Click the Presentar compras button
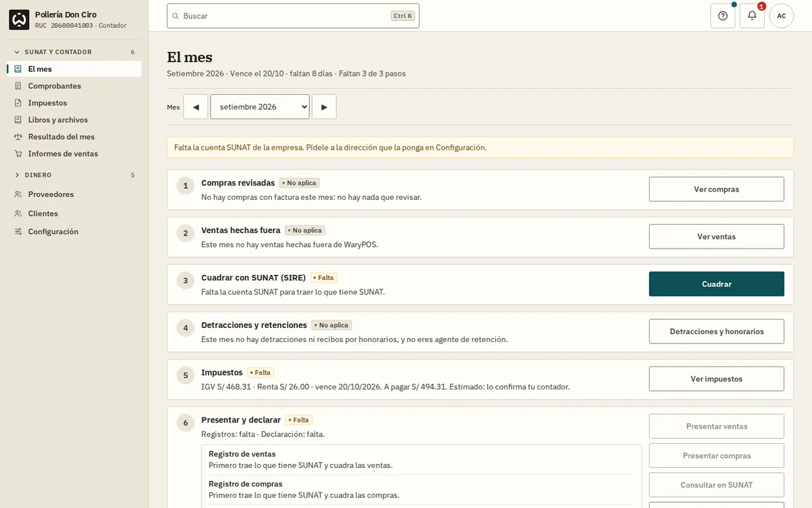This screenshot has width=812, height=508. [x=717, y=456]
